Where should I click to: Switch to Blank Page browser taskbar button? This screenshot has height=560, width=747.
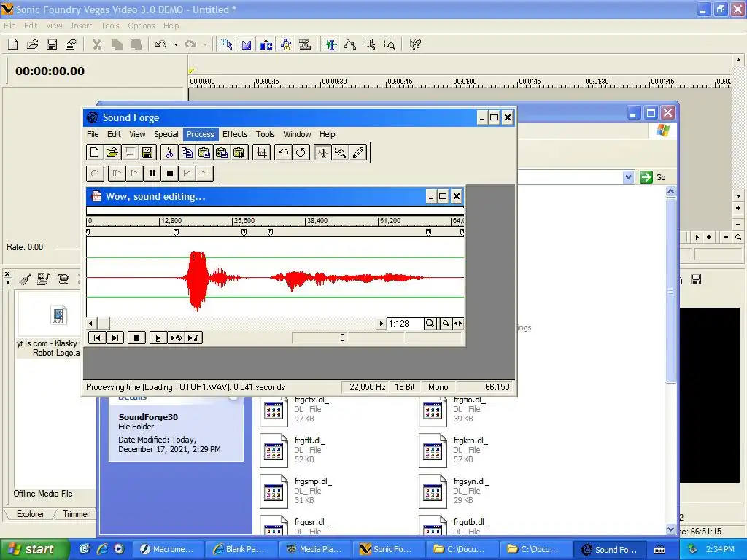pos(241,550)
